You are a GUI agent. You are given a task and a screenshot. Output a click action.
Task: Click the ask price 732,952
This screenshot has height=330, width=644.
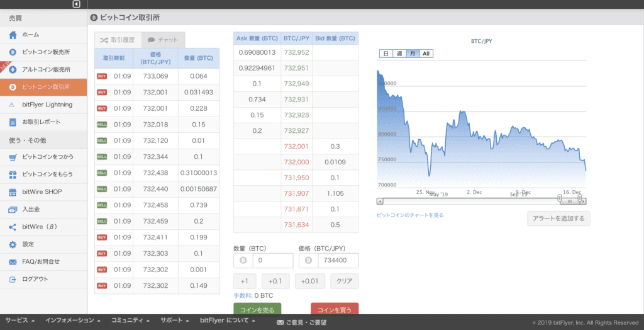tap(296, 52)
